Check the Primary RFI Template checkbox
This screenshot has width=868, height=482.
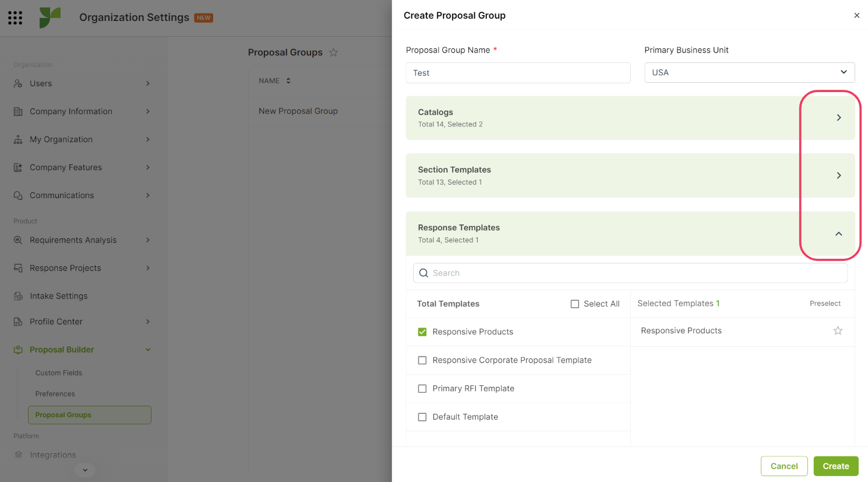pyautogui.click(x=422, y=389)
